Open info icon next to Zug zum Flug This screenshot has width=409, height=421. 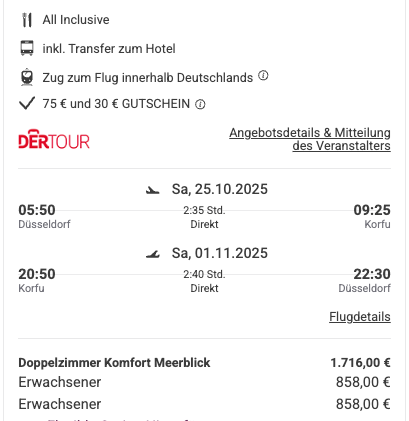(x=263, y=76)
